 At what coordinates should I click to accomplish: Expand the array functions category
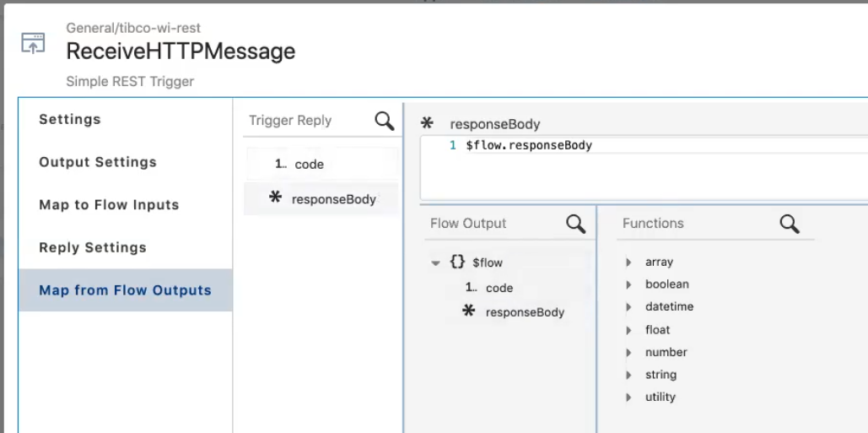[628, 263]
